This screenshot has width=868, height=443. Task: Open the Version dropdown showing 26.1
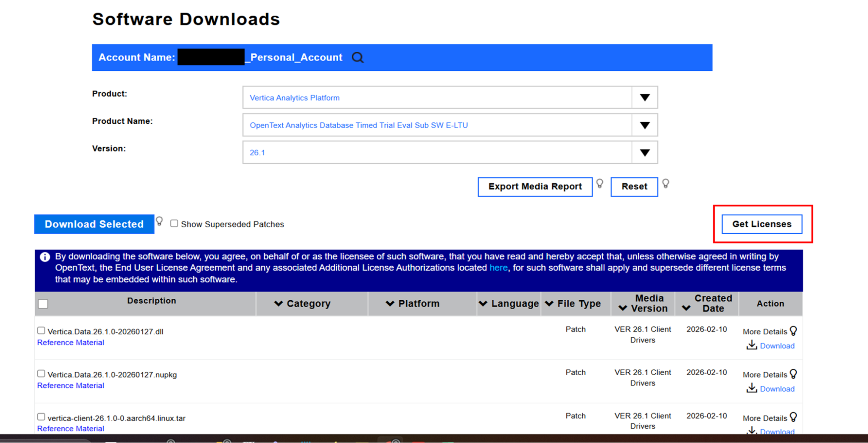coord(645,152)
